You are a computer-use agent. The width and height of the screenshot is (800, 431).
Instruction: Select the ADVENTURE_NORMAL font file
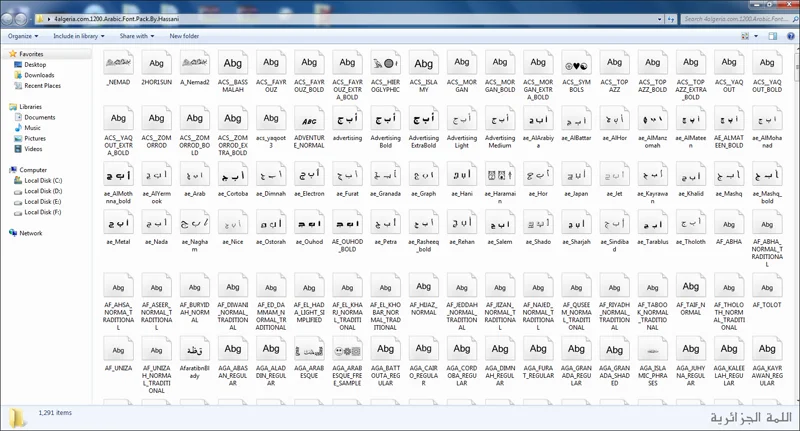tap(309, 119)
